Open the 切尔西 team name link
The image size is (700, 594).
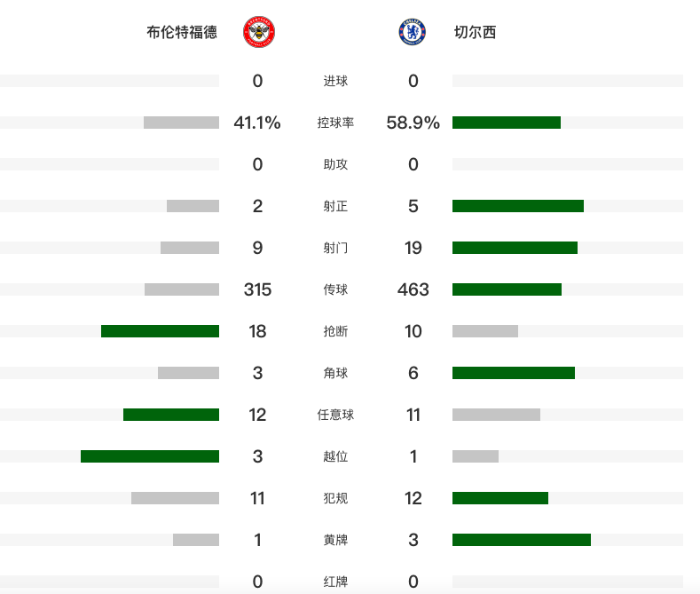[x=475, y=32]
